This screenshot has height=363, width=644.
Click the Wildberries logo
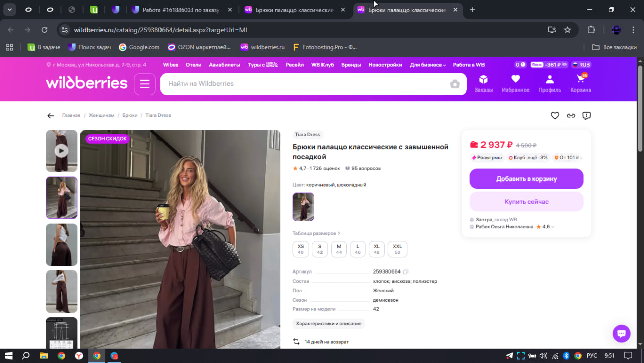(87, 83)
